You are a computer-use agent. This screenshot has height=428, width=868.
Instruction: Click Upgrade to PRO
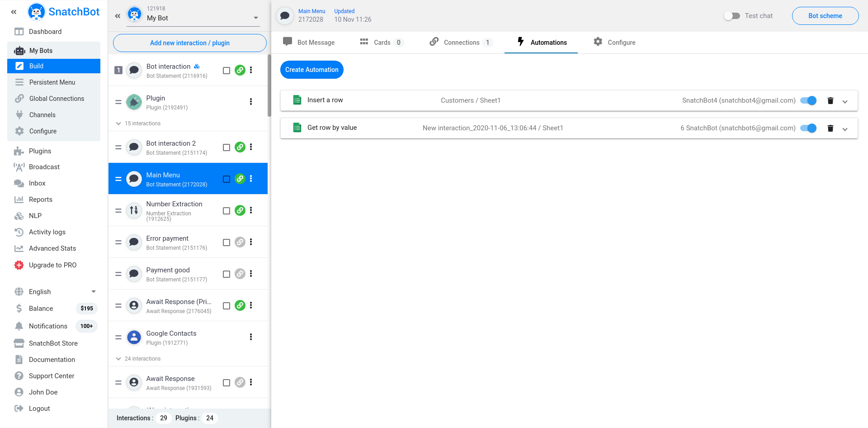54,265
